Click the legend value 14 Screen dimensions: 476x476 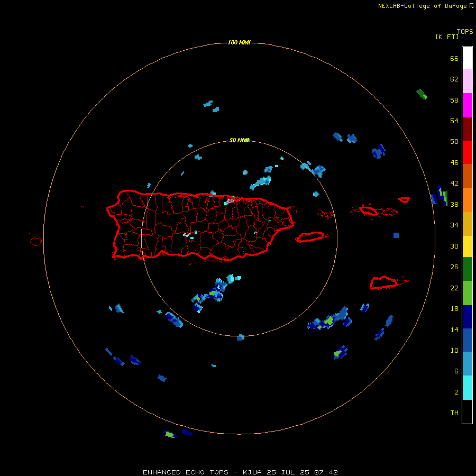pos(454,329)
